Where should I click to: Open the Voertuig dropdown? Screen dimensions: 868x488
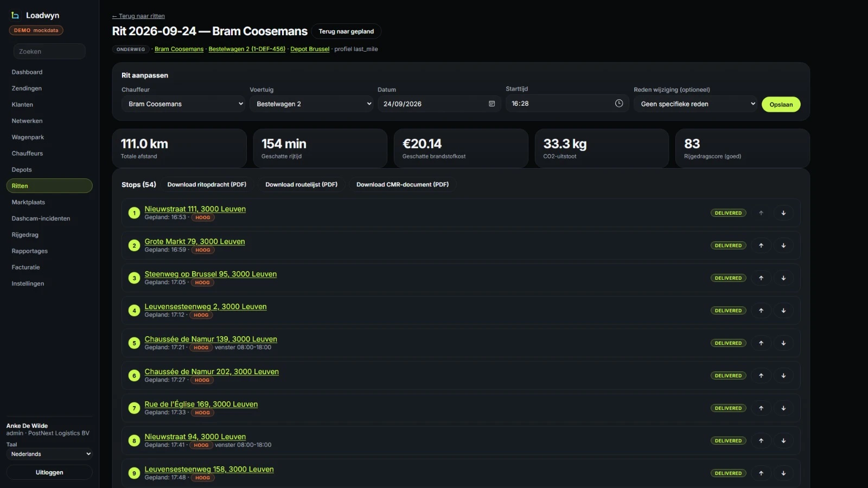(x=311, y=104)
